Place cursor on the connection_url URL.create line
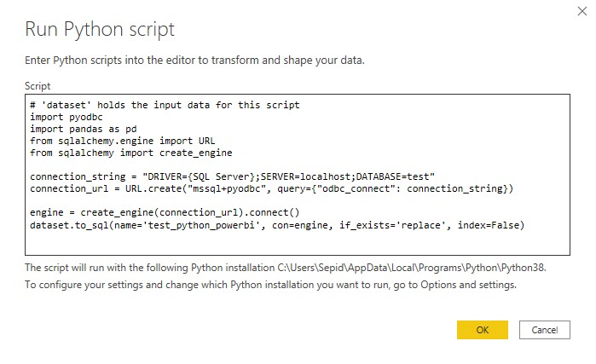The image size is (596, 364). (x=273, y=188)
